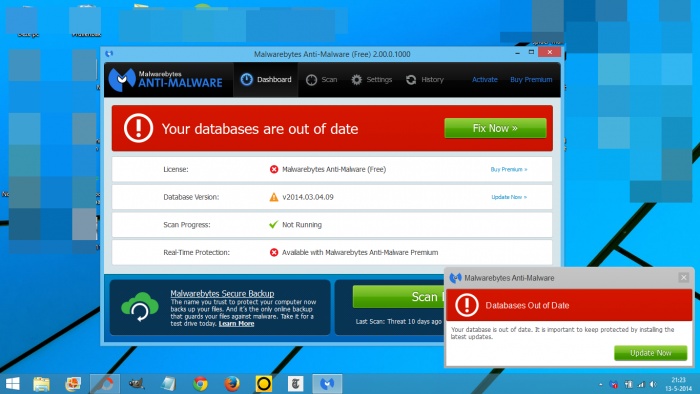Click the T newspaper taskbar icon
This screenshot has width=700, height=394.
[295, 384]
